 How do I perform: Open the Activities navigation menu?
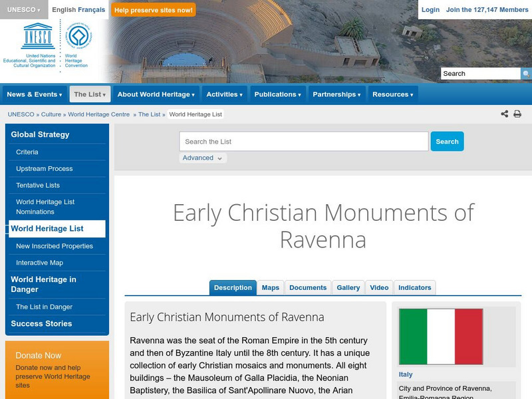click(225, 94)
